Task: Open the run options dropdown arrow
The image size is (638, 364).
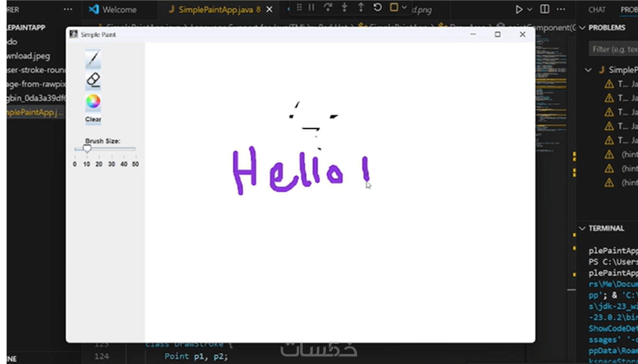Action: click(530, 9)
